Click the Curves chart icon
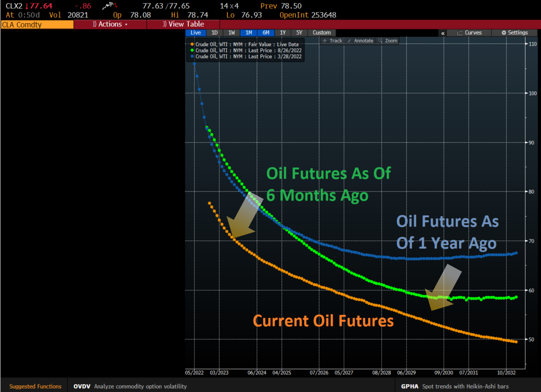The width and height of the screenshot is (541, 392). pos(460,33)
